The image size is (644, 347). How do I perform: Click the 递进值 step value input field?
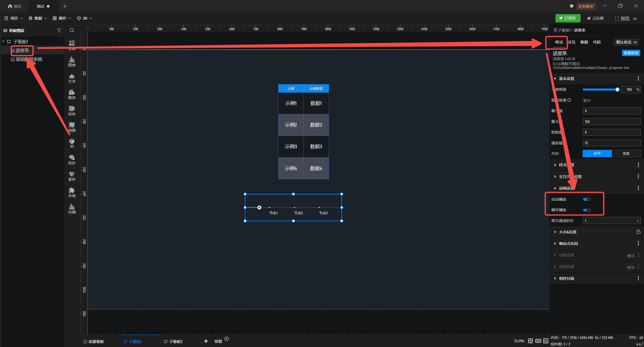point(611,143)
